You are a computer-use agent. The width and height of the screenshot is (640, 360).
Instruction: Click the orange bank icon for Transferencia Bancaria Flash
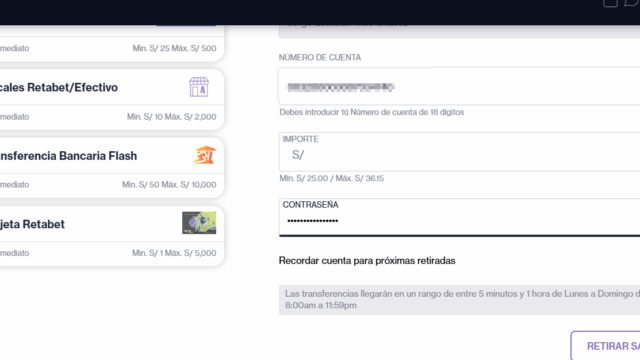pyautogui.click(x=204, y=155)
